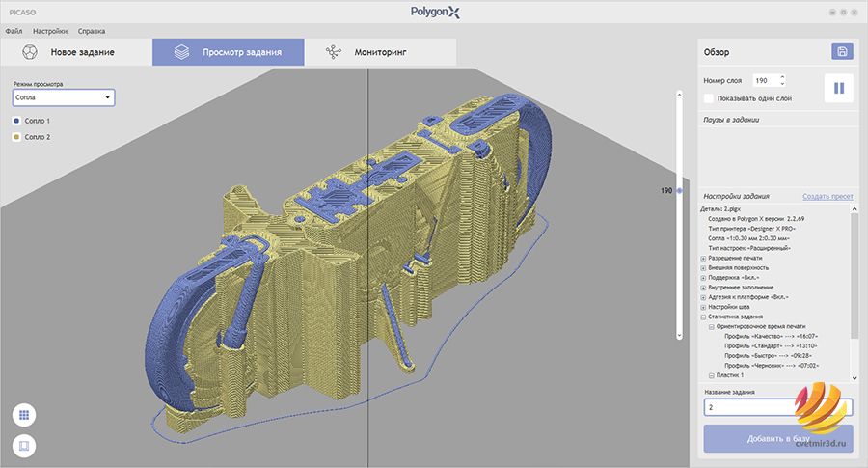The height and width of the screenshot is (468, 868).
Task: Open the Режим просмотра Сопла dropdown
Action: [64, 97]
